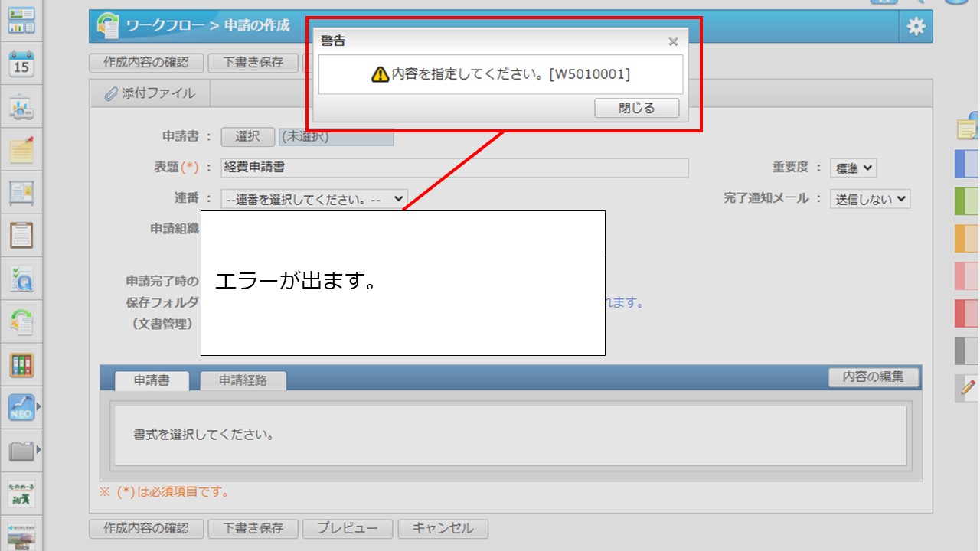
Task: Expand the arrow beside the NEO icon
Action: click(x=39, y=407)
